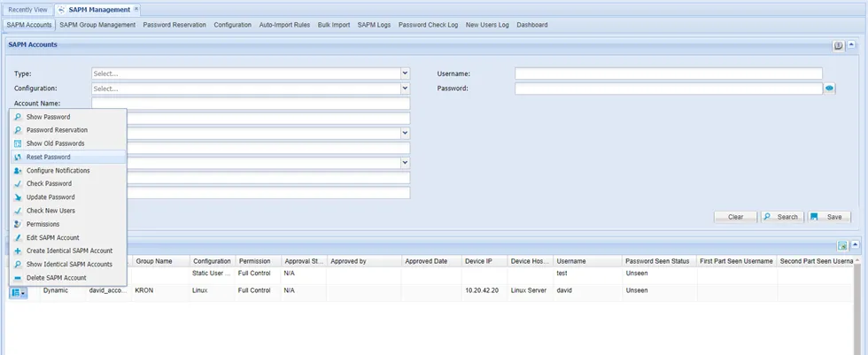Image resolution: width=868 pixels, height=355 pixels.
Task: Open the Dashboard tab
Action: click(x=532, y=25)
